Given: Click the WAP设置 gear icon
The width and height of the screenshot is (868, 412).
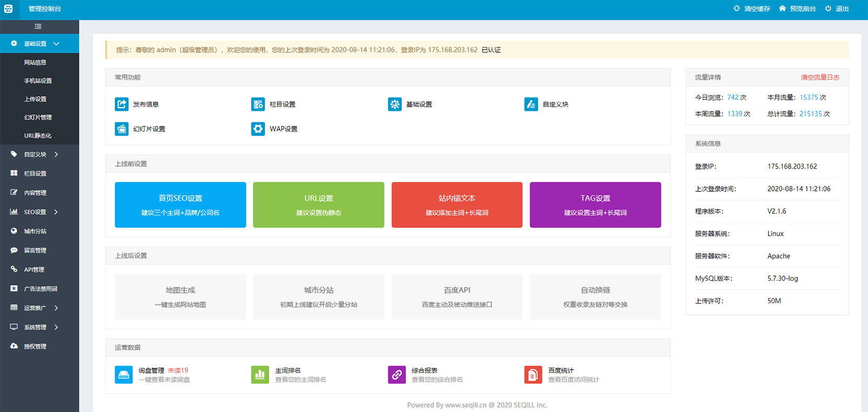Looking at the screenshot, I should [x=258, y=129].
